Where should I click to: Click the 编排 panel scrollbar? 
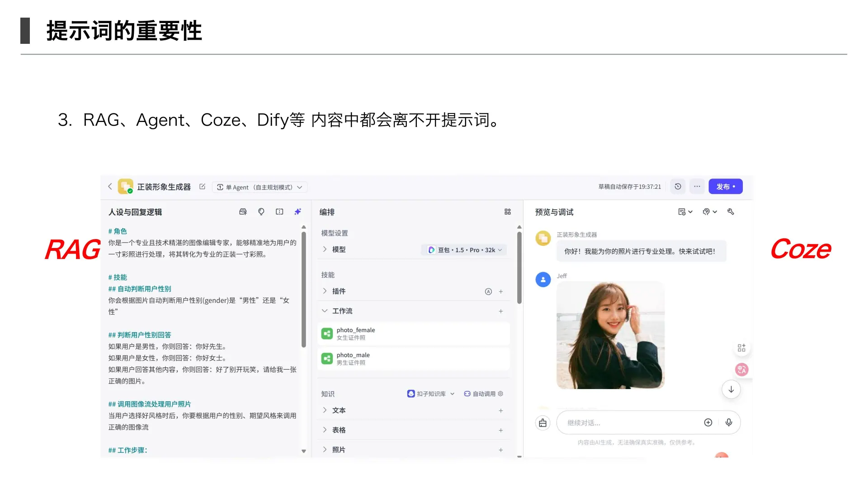(519, 267)
